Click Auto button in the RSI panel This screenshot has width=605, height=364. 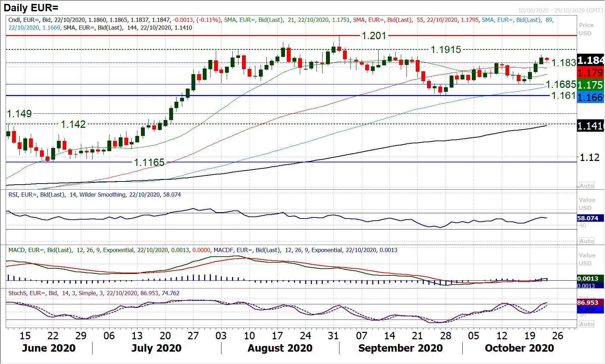click(x=587, y=241)
